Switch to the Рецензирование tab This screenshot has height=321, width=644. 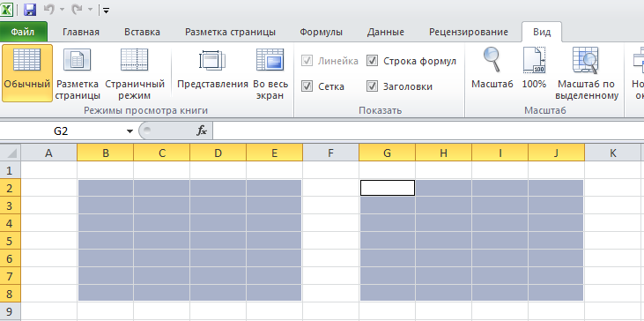point(468,32)
